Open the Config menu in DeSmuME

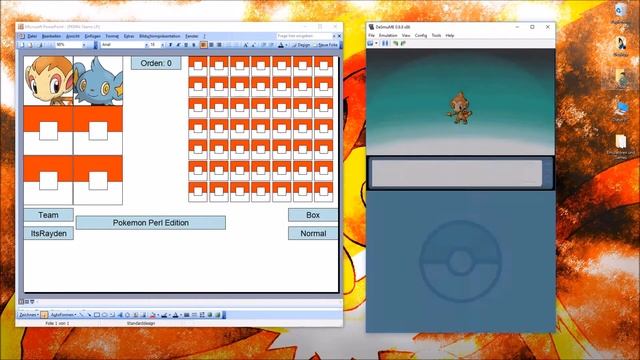[421, 36]
